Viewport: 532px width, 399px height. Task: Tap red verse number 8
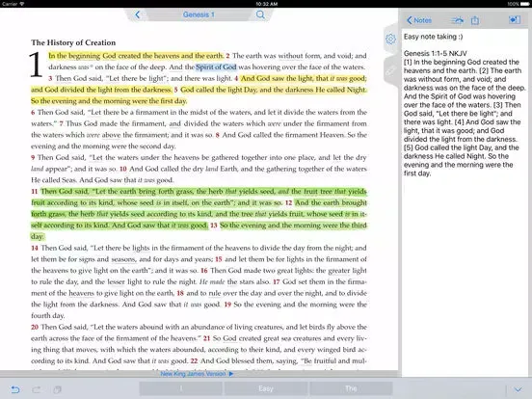(x=218, y=135)
